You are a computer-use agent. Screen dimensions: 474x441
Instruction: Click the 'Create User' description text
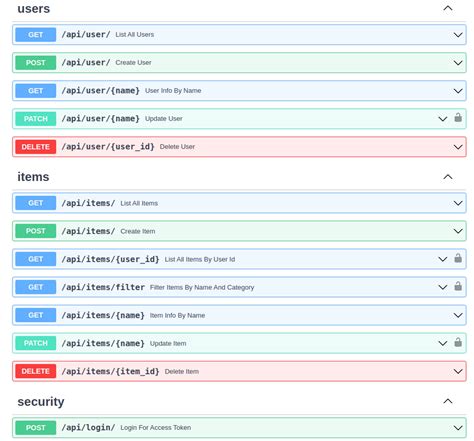point(133,63)
